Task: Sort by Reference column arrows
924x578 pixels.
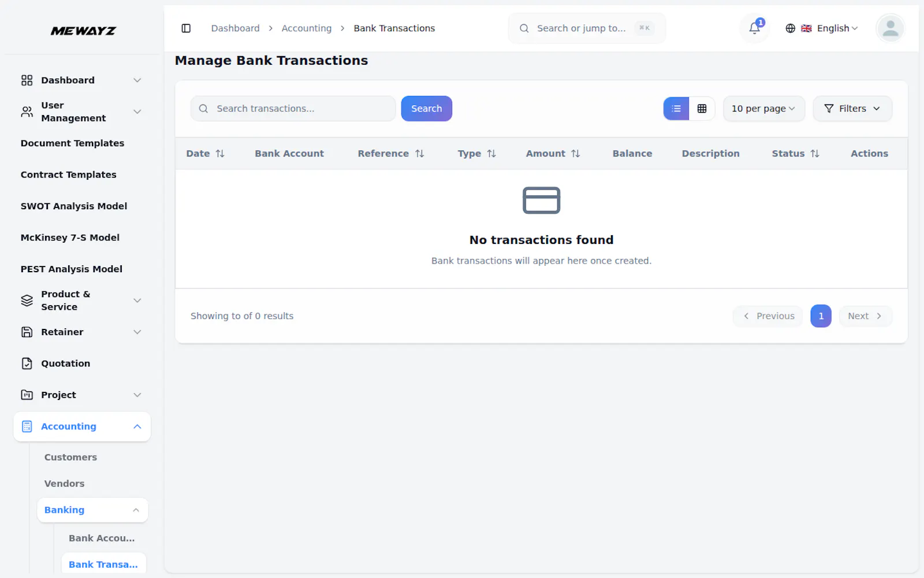Action: coord(420,154)
